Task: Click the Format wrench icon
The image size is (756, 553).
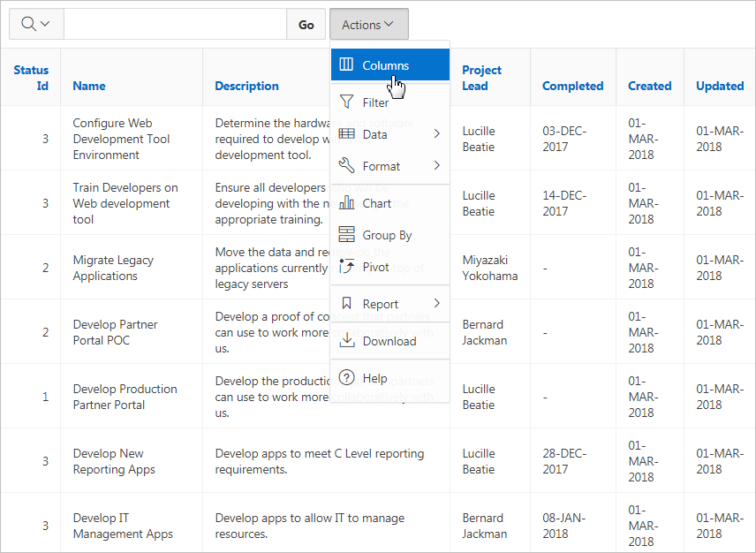Action: click(346, 166)
